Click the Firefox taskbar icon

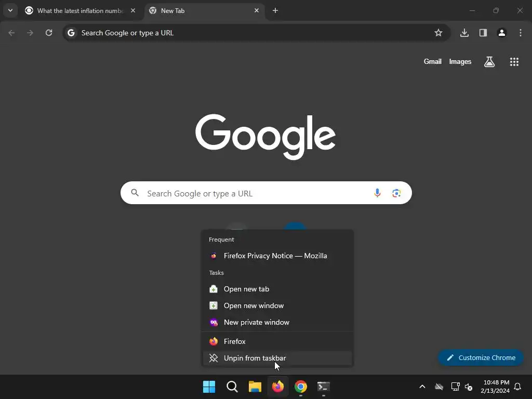click(278, 387)
